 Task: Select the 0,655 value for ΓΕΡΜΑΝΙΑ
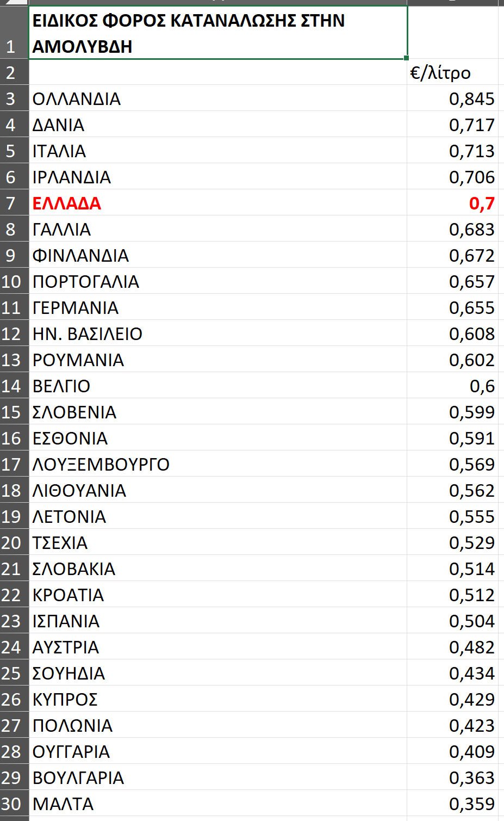472,308
